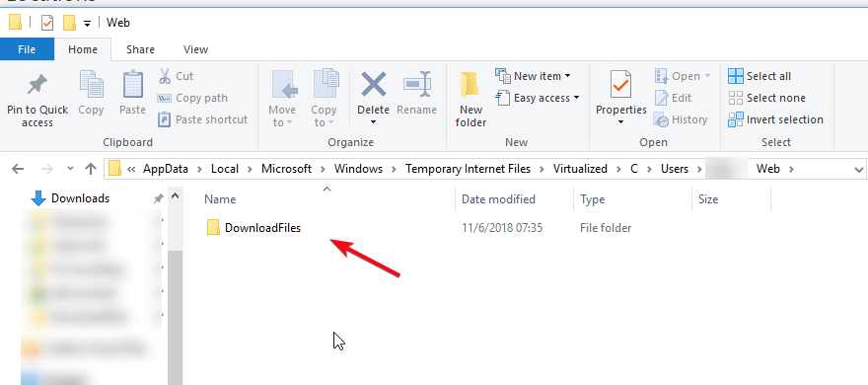
Task: Expand the hidden path chevrons before AppData
Action: tap(131, 169)
